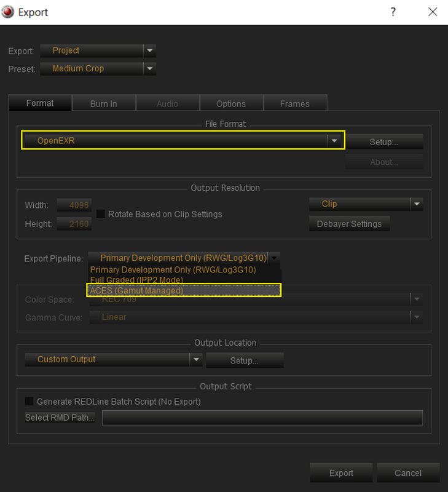The width and height of the screenshot is (448, 492).
Task: Open the Preset dropdown showing Medium Crop
Action: click(98, 69)
